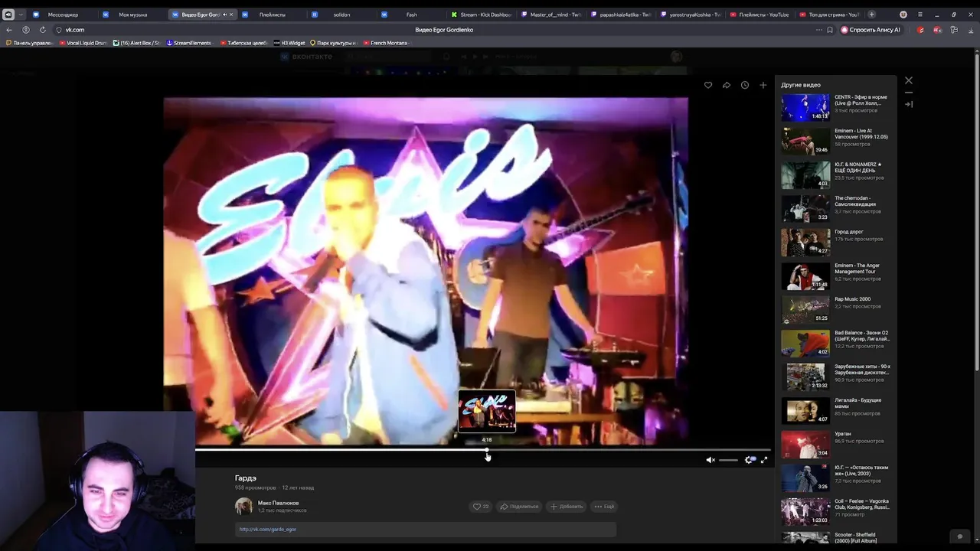Open The chemodan - Самоликвидация video
The height and width of the screenshot is (551, 980).
point(835,208)
